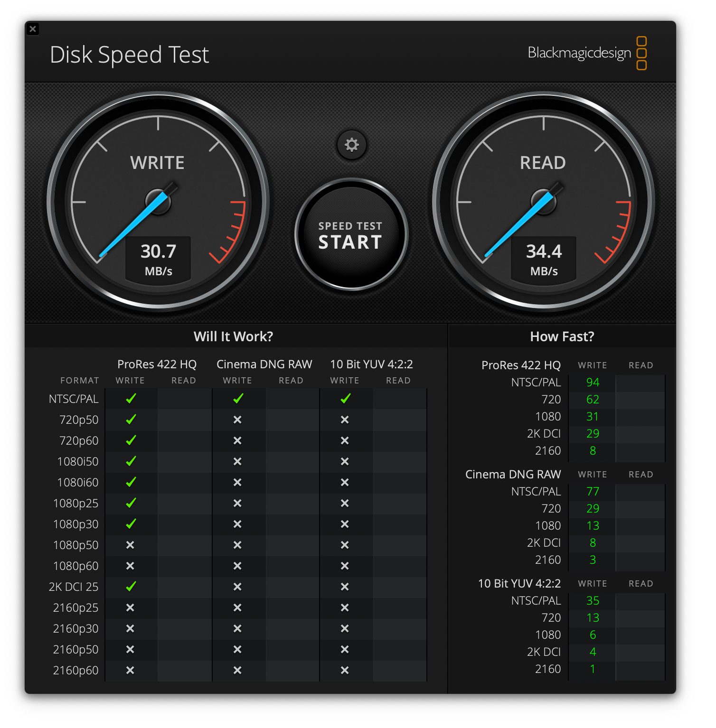Screen dimensions: 716x728
Task: Click ProRes 422 HQ 2K DCI 25 checkmark
Action: pyautogui.click(x=131, y=587)
